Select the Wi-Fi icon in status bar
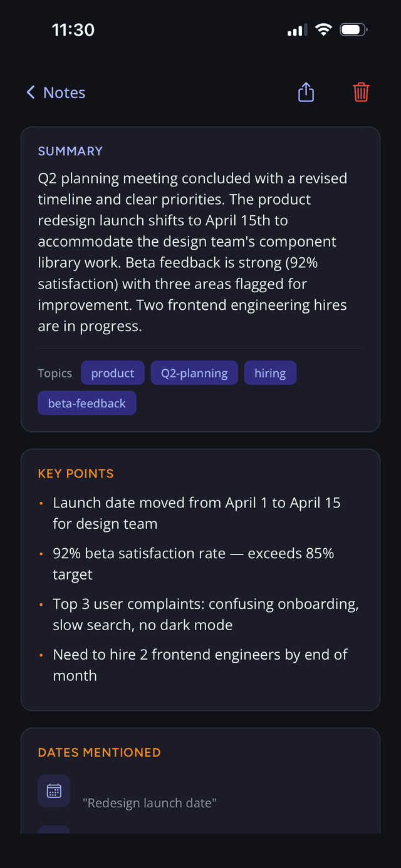 323,29
